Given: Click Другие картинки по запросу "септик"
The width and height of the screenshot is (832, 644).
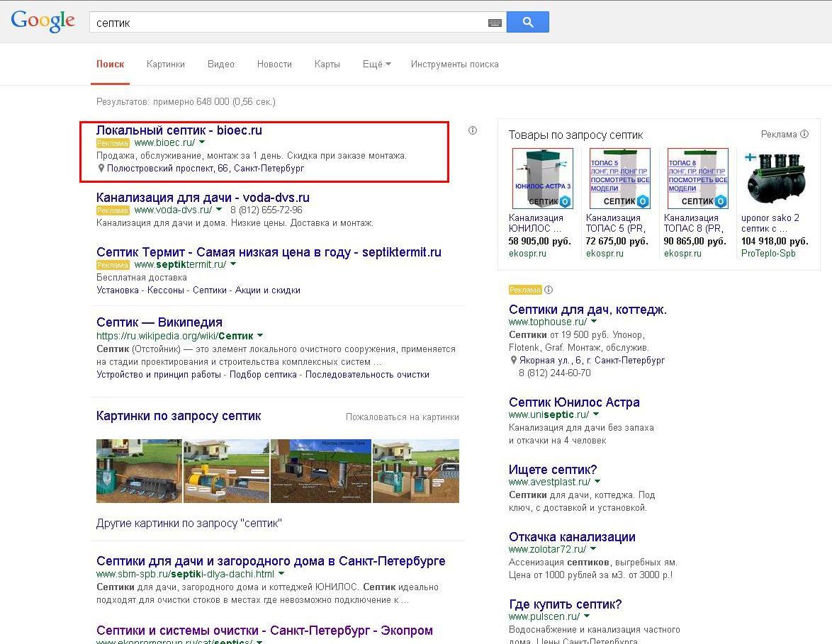Looking at the screenshot, I should pyautogui.click(x=189, y=523).
